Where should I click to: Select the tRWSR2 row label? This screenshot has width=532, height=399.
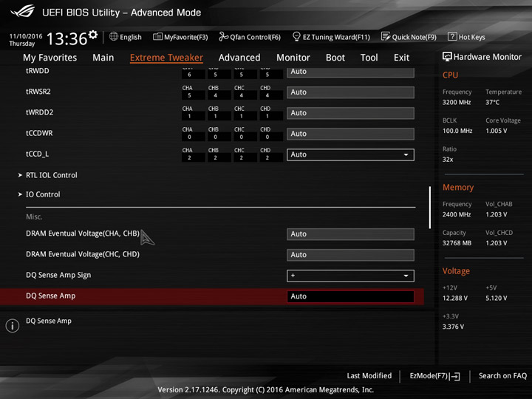tap(38, 92)
